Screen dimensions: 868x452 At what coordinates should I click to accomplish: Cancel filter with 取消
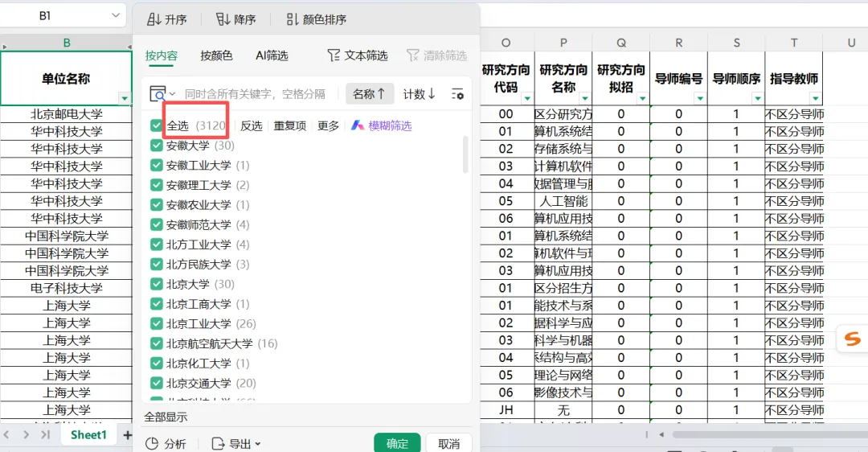[449, 443]
